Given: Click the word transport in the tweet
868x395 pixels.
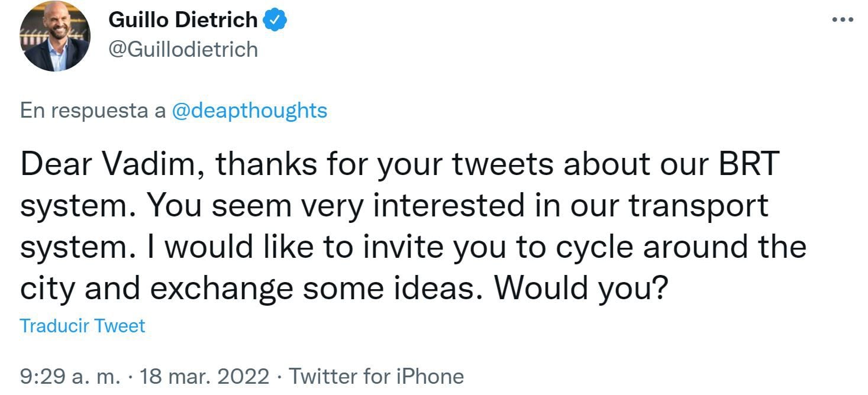Looking at the screenshot, I should tap(698, 206).
